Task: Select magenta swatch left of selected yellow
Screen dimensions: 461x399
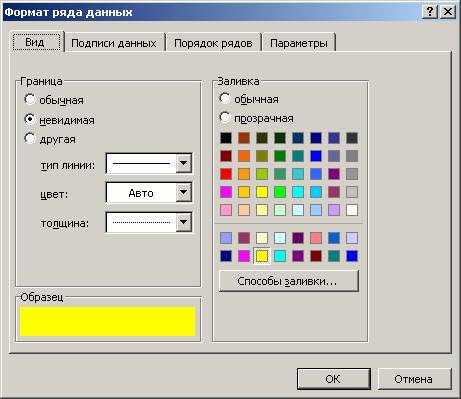Action: click(244, 256)
